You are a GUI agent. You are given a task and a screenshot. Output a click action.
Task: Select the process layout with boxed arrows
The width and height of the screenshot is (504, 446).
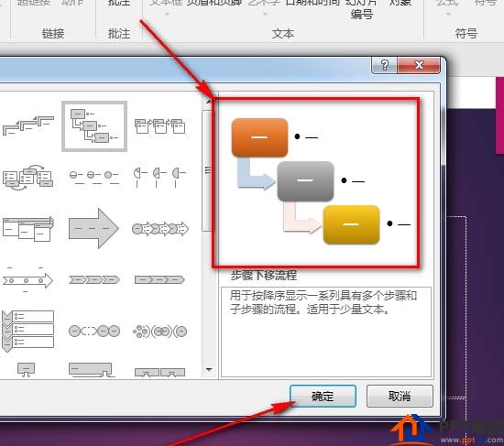pos(159,126)
